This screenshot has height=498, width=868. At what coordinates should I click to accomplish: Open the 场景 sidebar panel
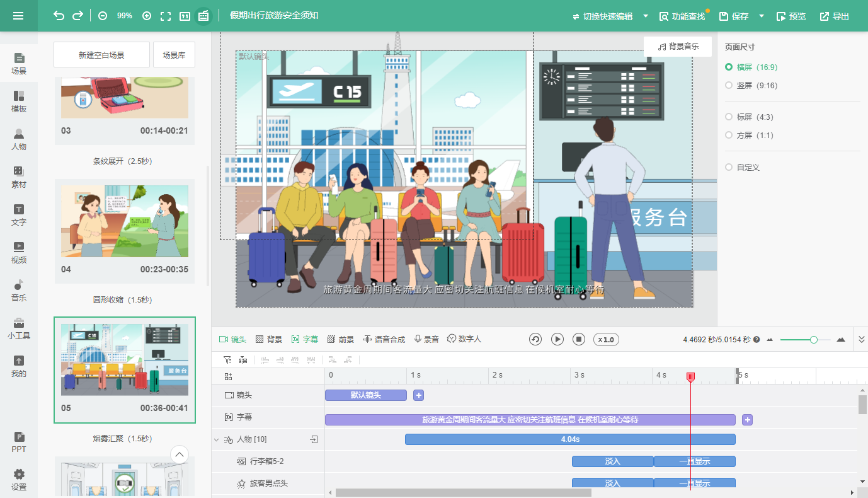[x=19, y=64]
